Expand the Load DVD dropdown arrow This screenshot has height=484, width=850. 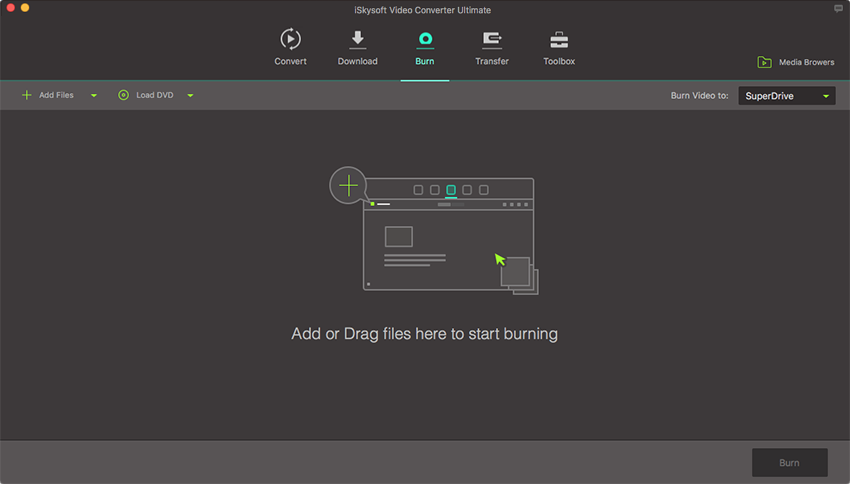[x=190, y=96]
